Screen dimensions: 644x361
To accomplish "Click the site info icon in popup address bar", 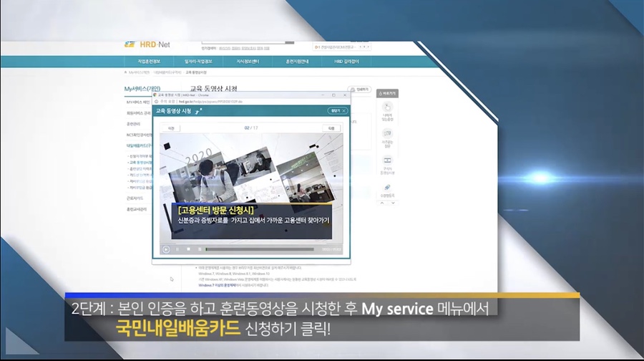I will 156,102.
